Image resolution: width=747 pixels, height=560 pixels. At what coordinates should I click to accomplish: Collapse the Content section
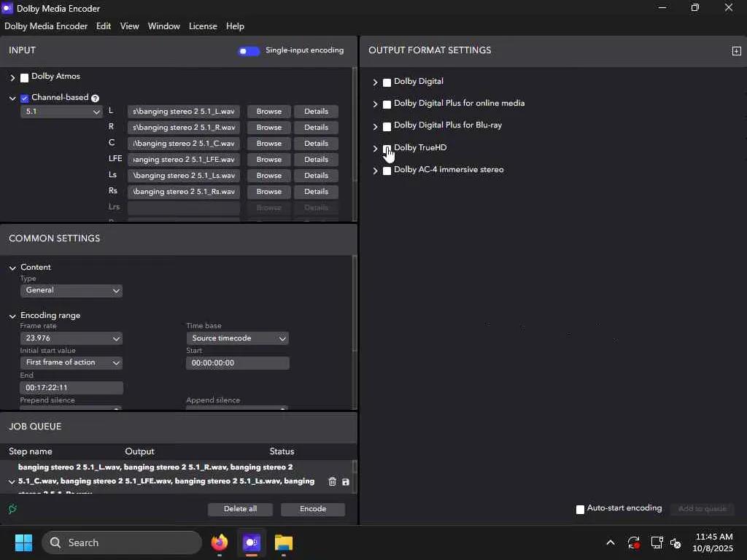tap(12, 268)
